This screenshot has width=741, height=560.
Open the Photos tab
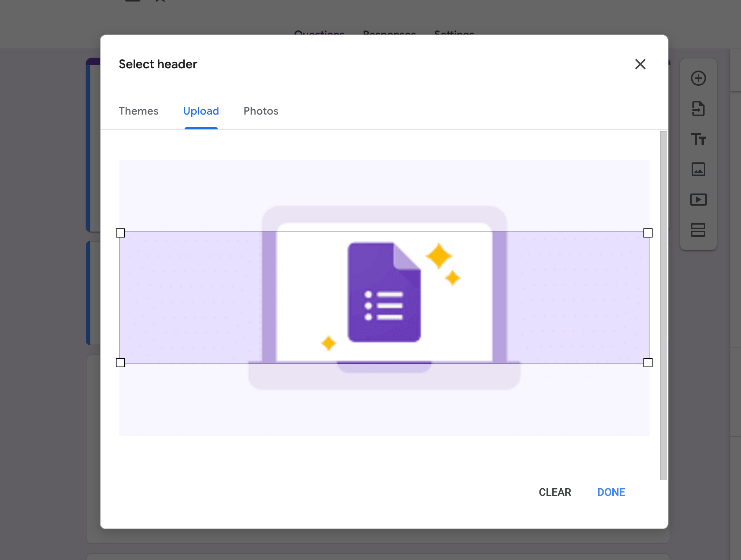261,111
